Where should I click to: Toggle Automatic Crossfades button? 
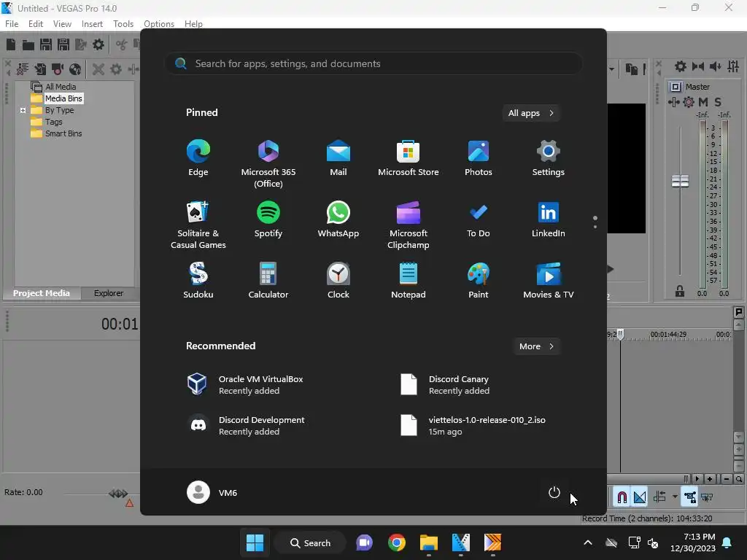(640, 497)
